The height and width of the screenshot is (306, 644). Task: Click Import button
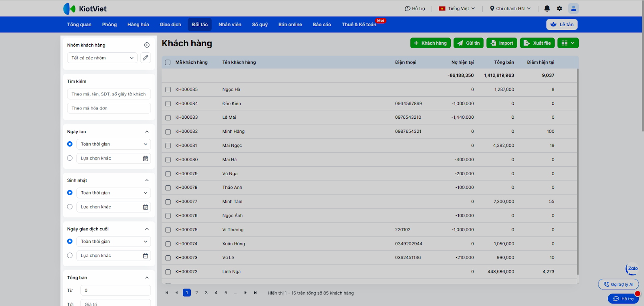(502, 43)
